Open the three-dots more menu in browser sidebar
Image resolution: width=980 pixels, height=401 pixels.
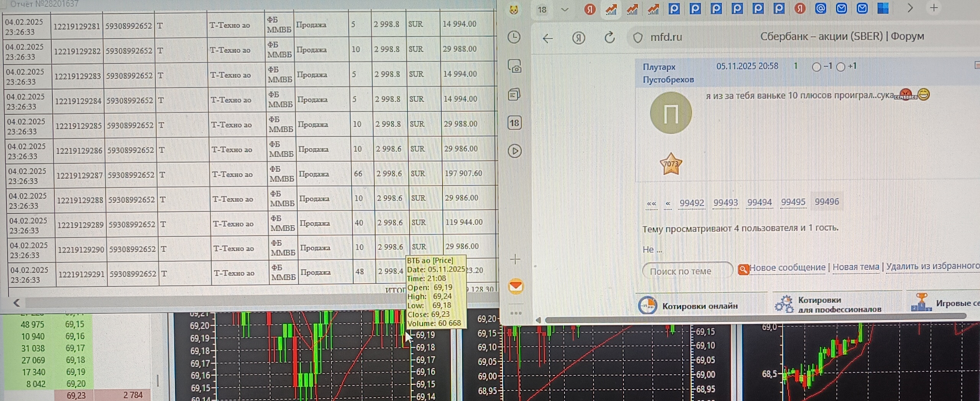516,313
